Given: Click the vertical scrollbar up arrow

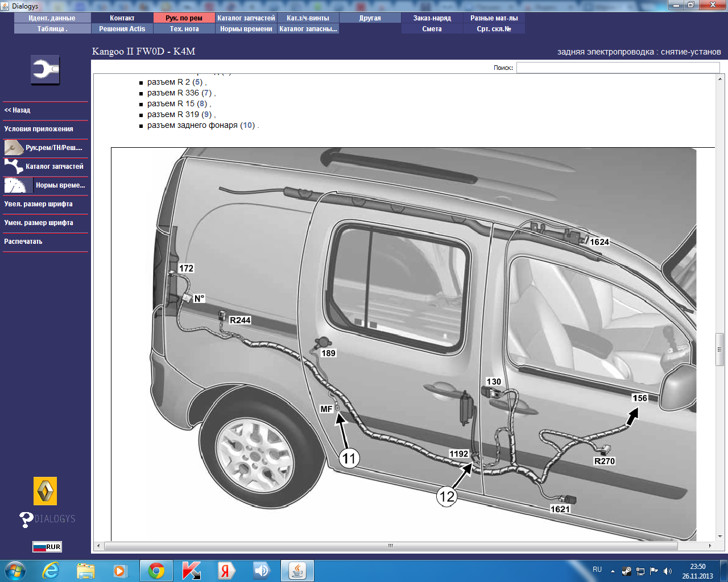Looking at the screenshot, I should point(719,78).
